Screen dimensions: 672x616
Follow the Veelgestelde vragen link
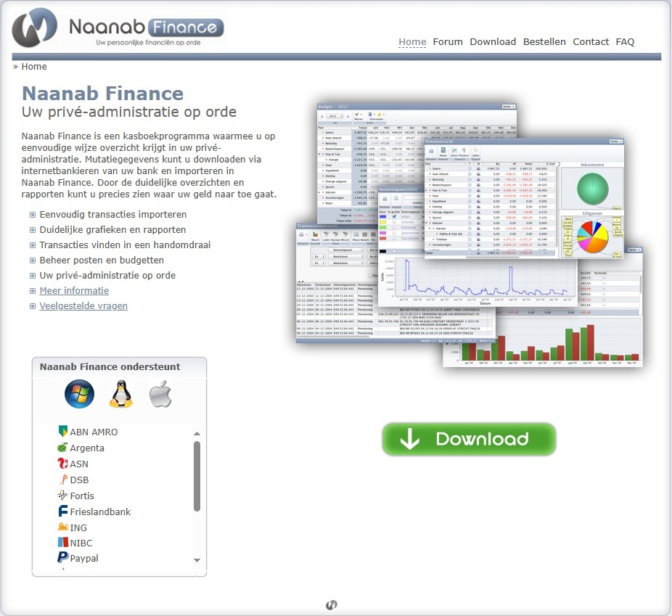coord(83,305)
